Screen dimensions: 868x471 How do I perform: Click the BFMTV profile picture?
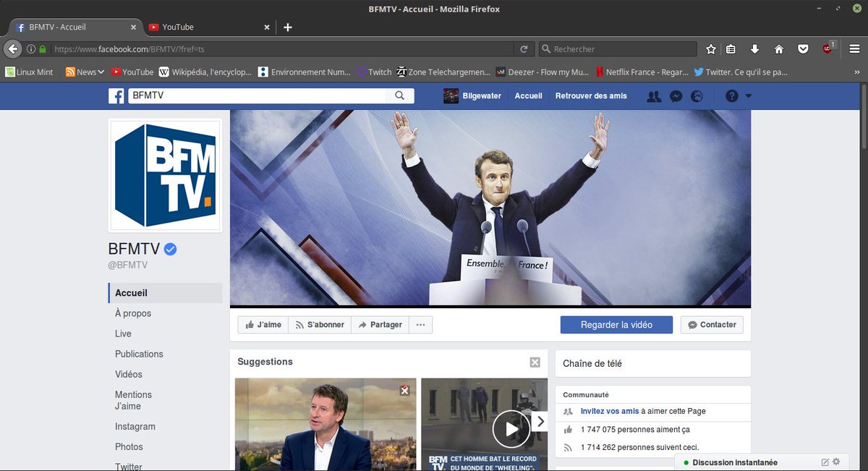pyautogui.click(x=165, y=175)
